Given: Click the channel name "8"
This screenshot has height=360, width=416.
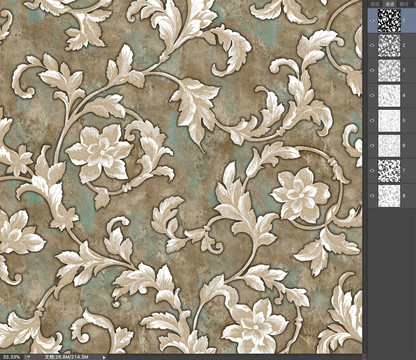Looking at the screenshot, I should tap(404, 195).
